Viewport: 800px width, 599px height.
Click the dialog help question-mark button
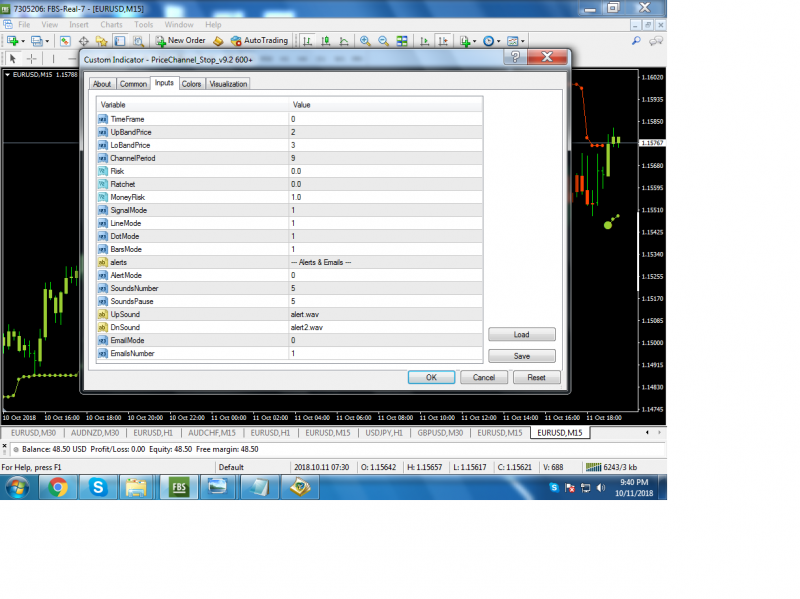pos(515,57)
